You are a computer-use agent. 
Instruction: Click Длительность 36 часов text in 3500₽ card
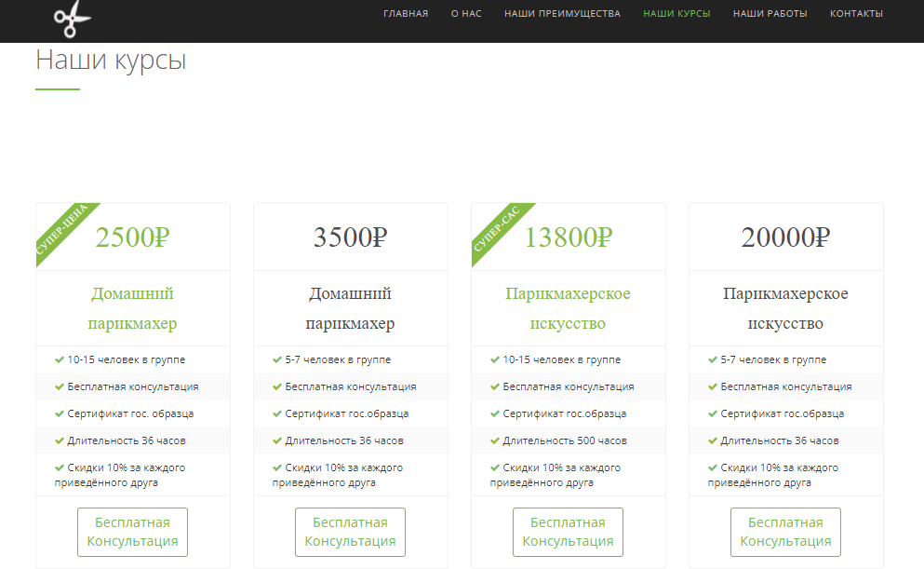344,440
